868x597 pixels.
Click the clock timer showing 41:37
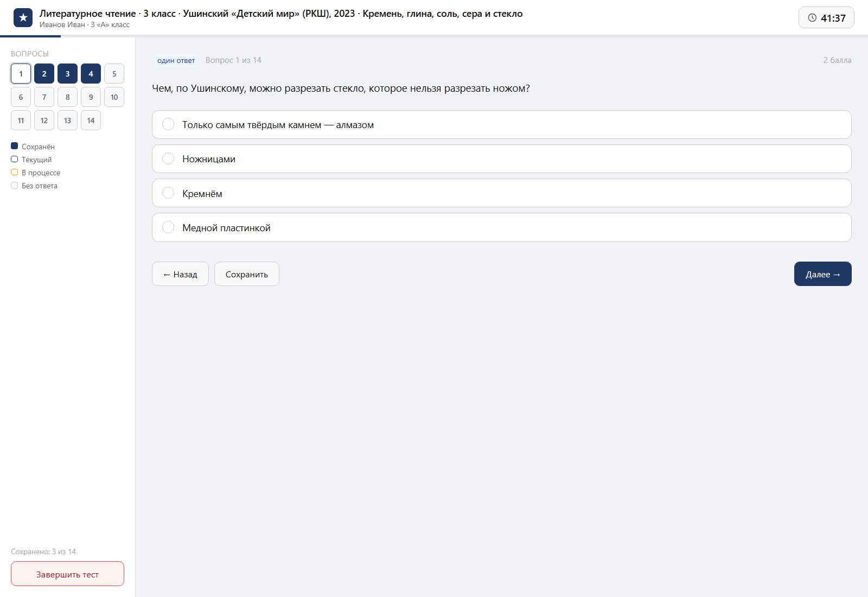pyautogui.click(x=826, y=17)
